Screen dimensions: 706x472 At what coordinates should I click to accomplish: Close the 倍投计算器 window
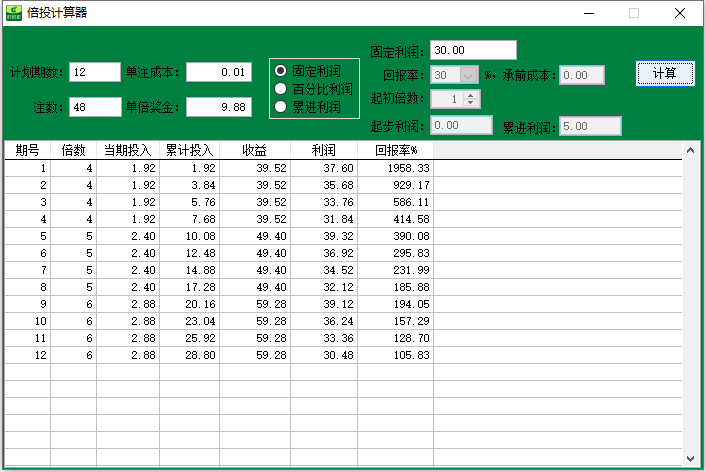[x=679, y=14]
